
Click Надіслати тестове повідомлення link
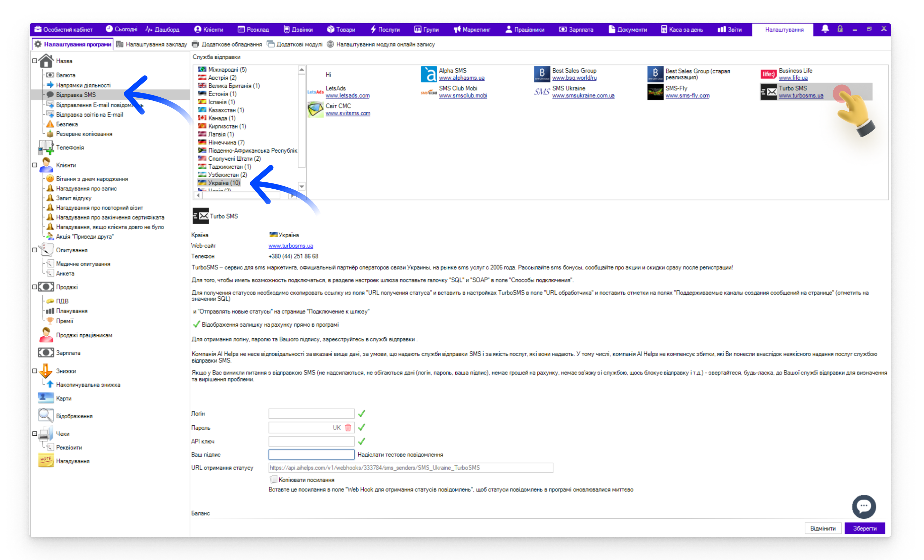tap(400, 455)
